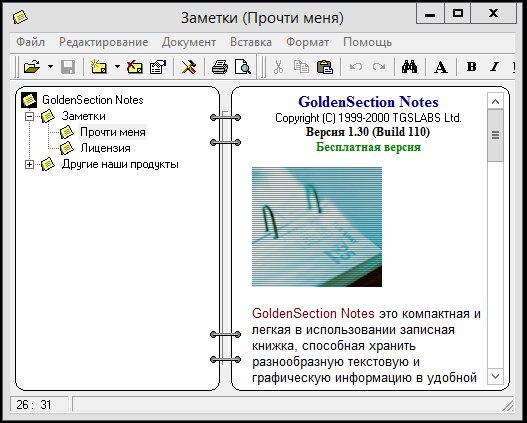Open the Помощь menu

pyautogui.click(x=367, y=42)
